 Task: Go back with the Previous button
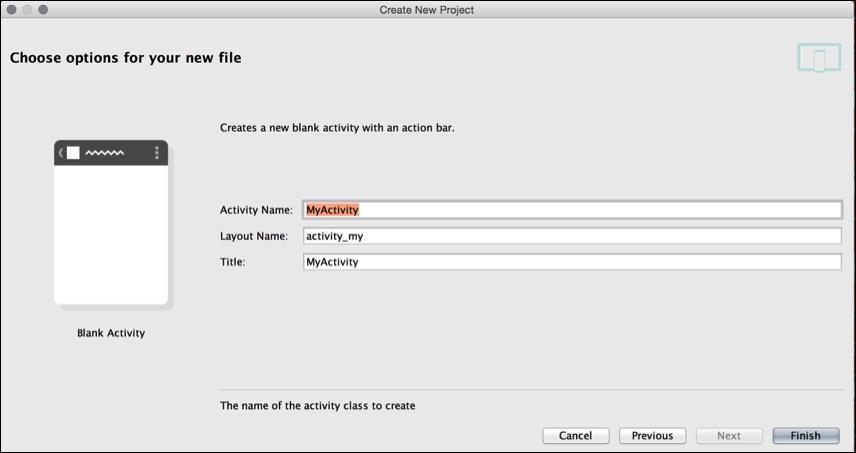(x=652, y=436)
